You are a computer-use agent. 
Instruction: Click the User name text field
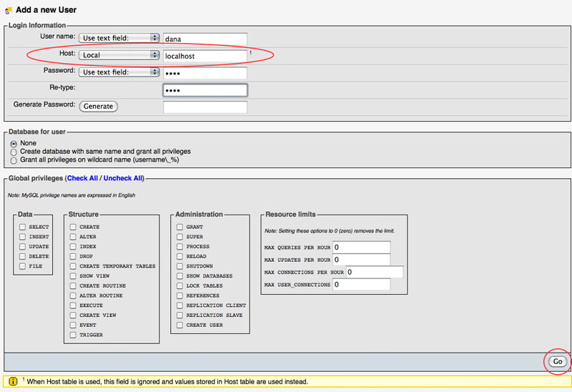[204, 39]
